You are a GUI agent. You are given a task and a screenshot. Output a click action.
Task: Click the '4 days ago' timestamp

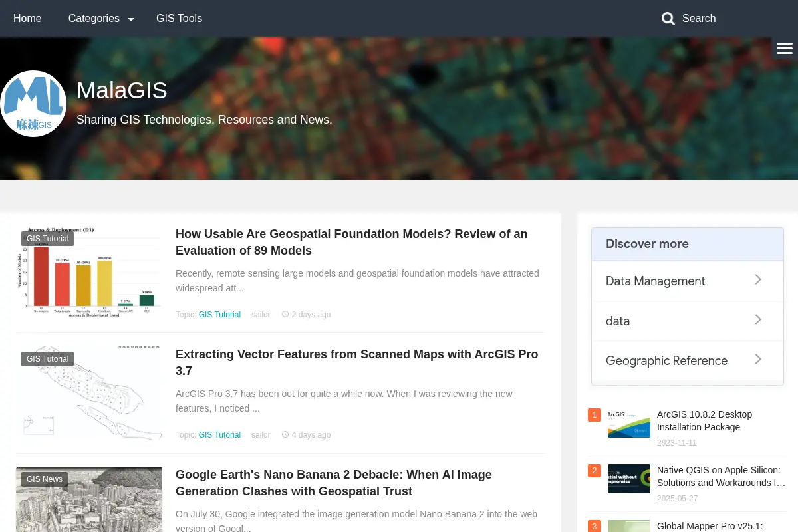coord(311,434)
